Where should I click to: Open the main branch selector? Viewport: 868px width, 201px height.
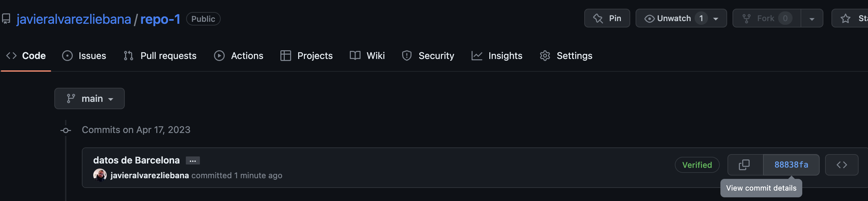point(89,98)
